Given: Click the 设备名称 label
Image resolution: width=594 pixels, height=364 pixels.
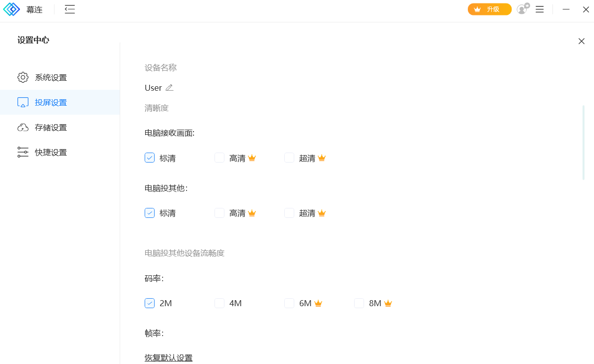Looking at the screenshot, I should pyautogui.click(x=161, y=68).
